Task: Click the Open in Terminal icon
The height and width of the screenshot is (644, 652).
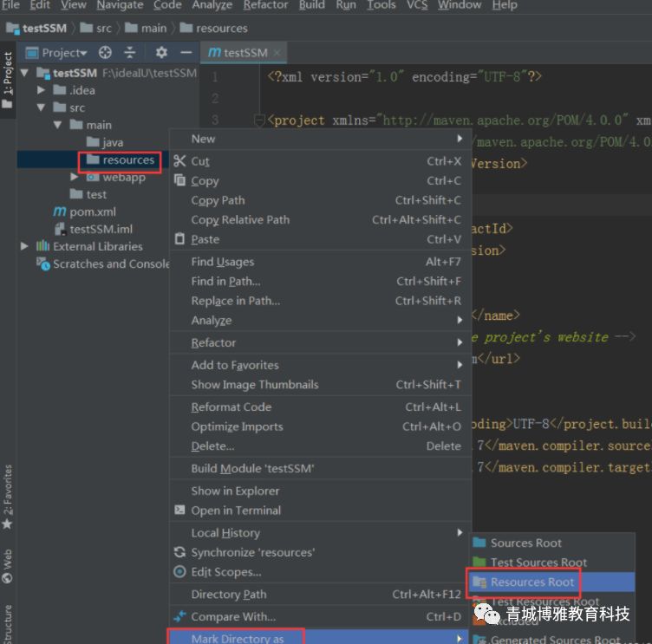Action: tap(179, 510)
